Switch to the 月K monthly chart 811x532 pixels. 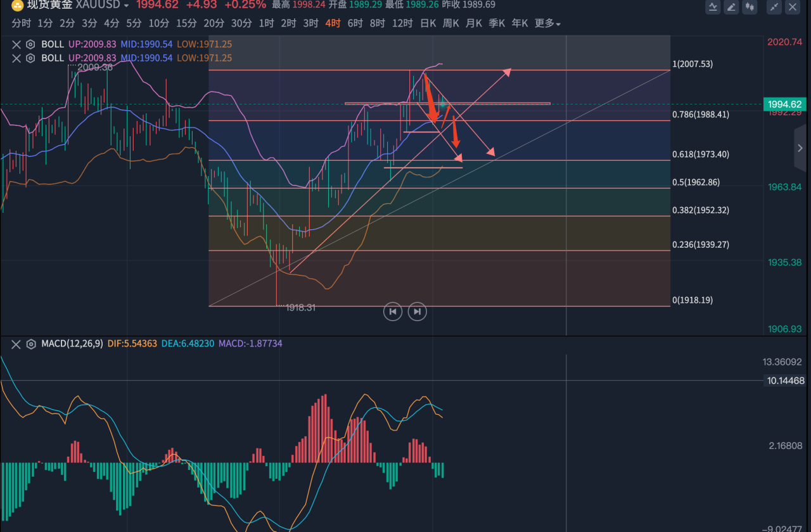pos(474,23)
